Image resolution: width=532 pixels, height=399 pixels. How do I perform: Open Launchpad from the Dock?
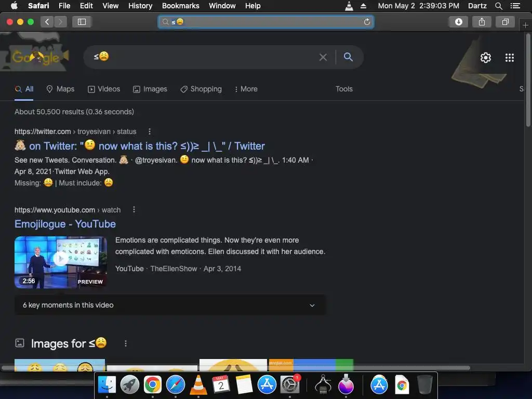(129, 385)
